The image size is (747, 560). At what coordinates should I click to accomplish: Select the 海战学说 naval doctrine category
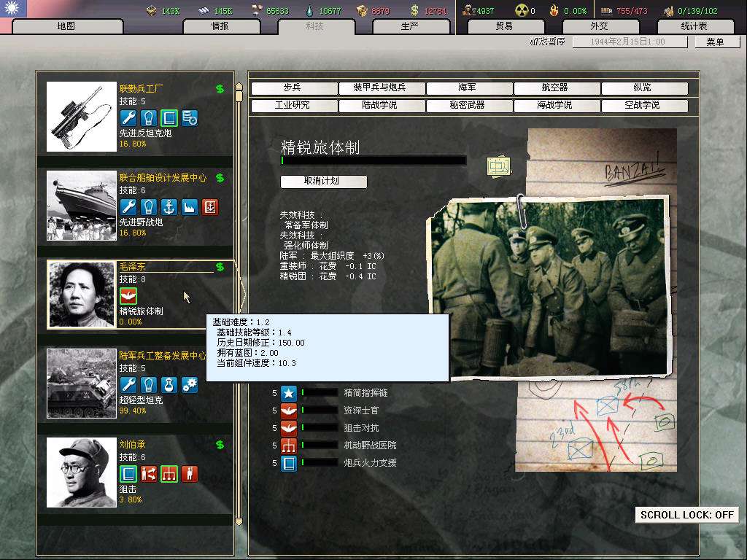click(x=557, y=105)
